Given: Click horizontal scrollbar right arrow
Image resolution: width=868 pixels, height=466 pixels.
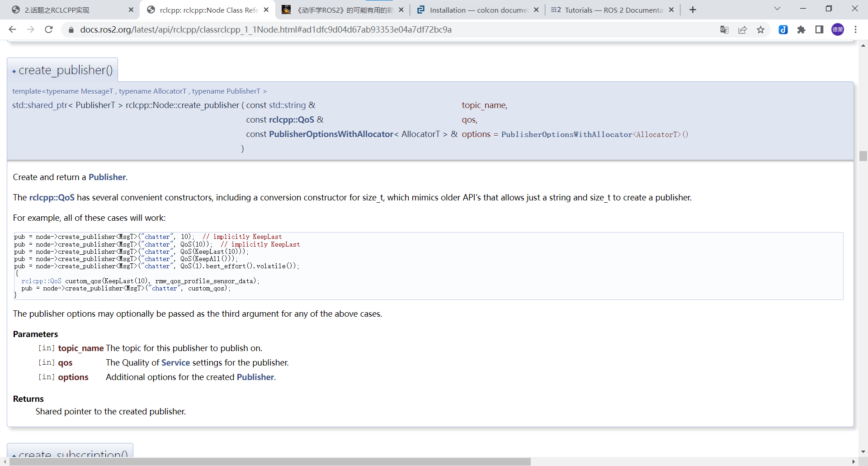Looking at the screenshot, I should tap(854, 461).
